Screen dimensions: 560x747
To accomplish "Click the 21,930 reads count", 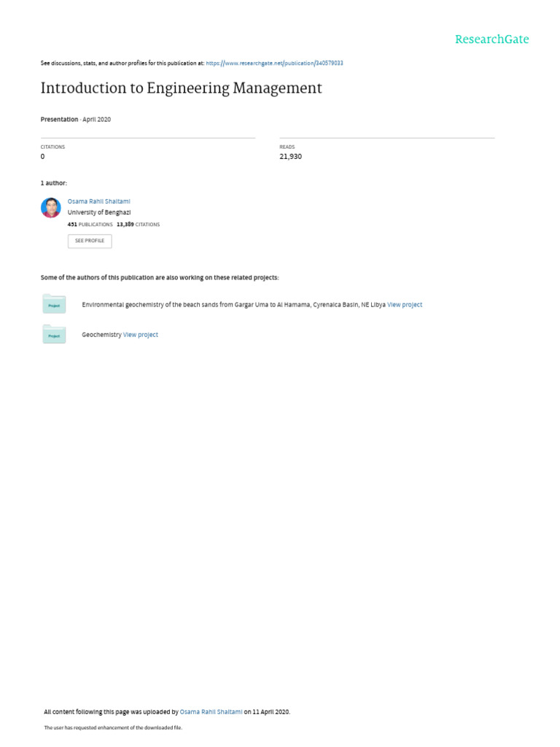I will click(290, 156).
